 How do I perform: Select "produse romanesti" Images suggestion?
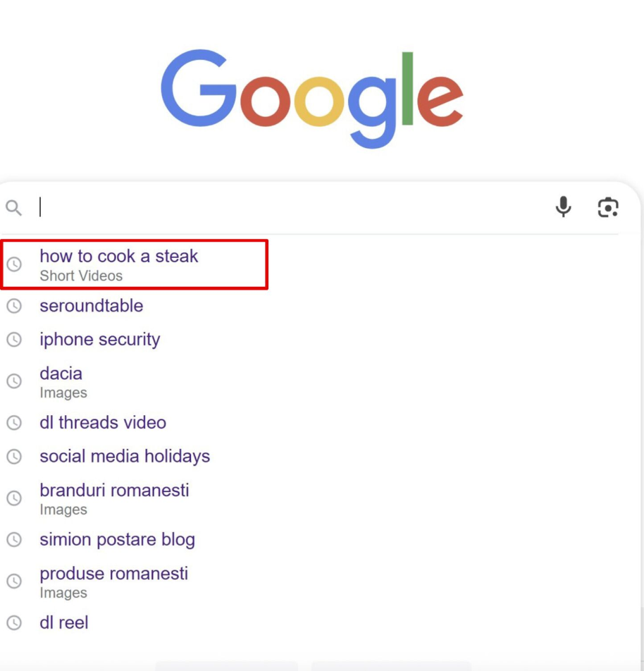tap(113, 574)
